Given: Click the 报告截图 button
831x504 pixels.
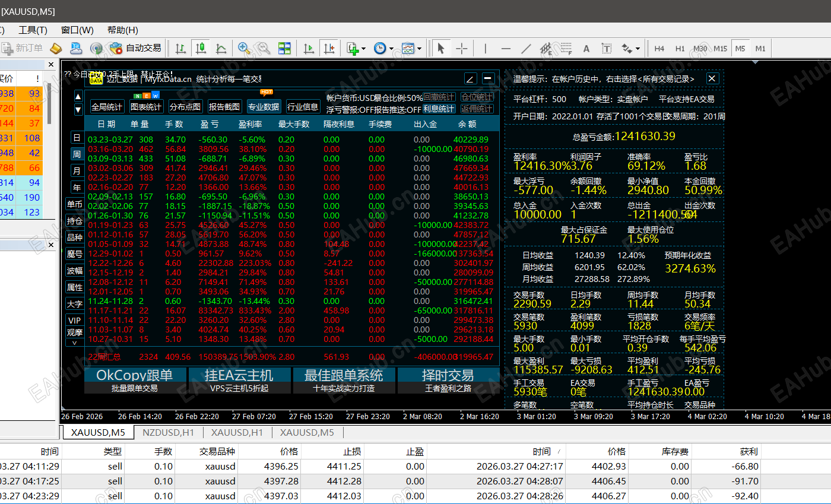Looking at the screenshot, I should tap(224, 107).
